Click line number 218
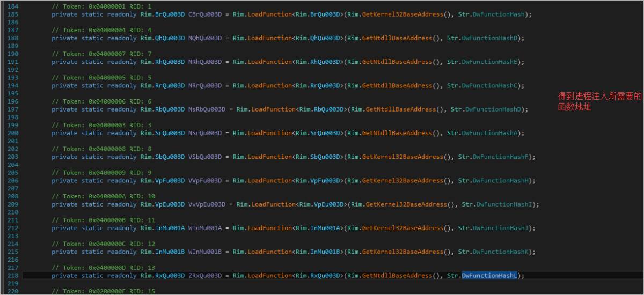 tap(12, 275)
